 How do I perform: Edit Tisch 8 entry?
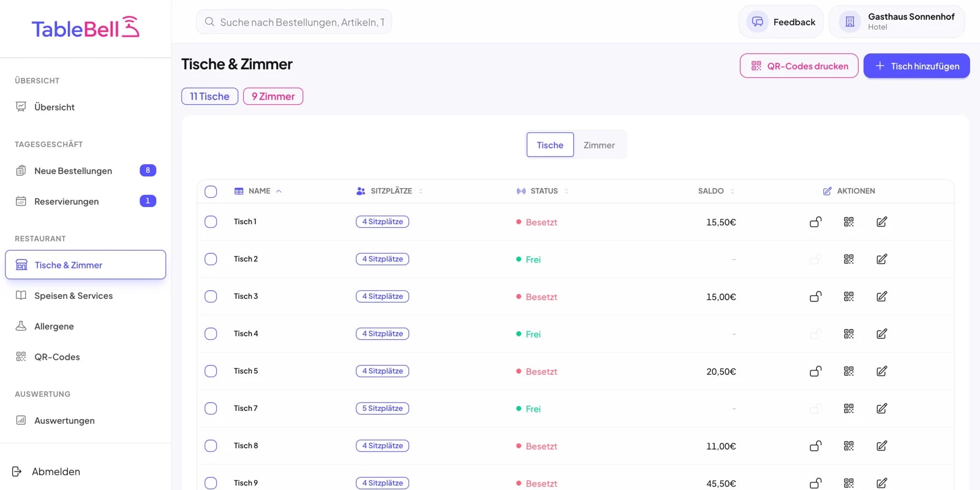click(881, 446)
